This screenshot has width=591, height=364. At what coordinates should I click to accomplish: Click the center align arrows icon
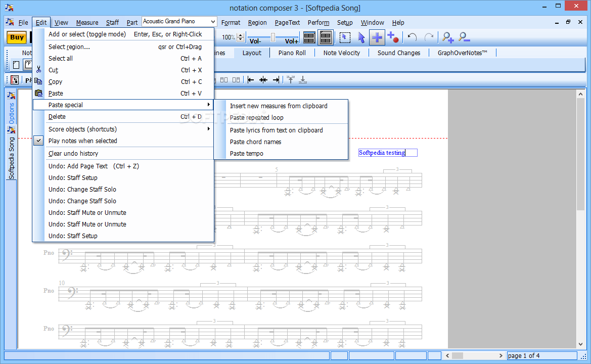tap(263, 80)
